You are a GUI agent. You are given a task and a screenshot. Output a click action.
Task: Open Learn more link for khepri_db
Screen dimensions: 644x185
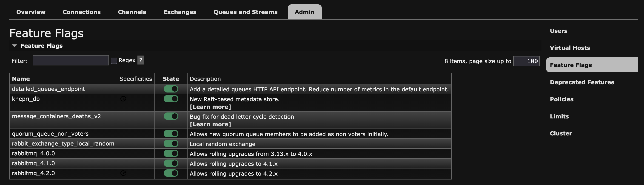[x=210, y=107]
